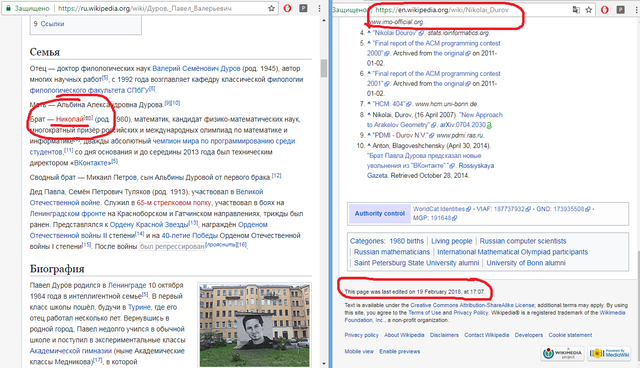Open the Ордену Красной Звезды link
Screen dimensions: 640x368
[x=149, y=224]
